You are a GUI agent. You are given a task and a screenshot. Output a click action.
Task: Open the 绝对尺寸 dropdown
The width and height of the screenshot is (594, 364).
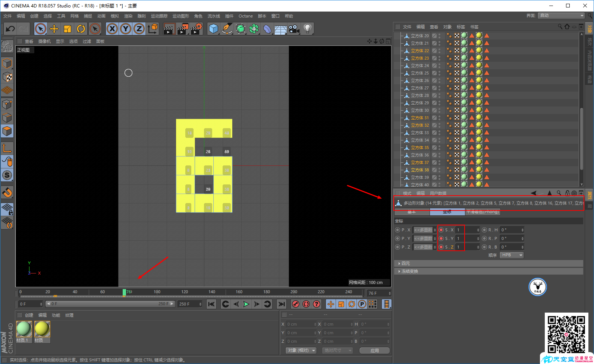tap(337, 350)
